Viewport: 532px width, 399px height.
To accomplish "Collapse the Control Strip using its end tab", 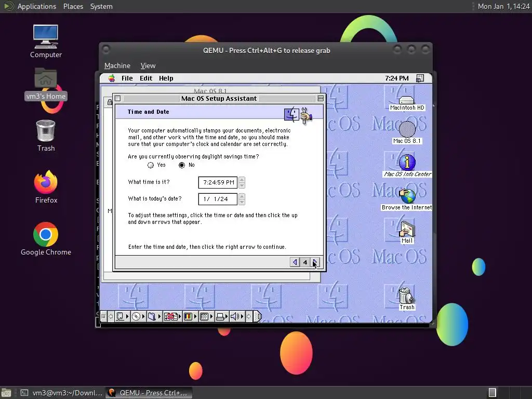I will [258, 316].
